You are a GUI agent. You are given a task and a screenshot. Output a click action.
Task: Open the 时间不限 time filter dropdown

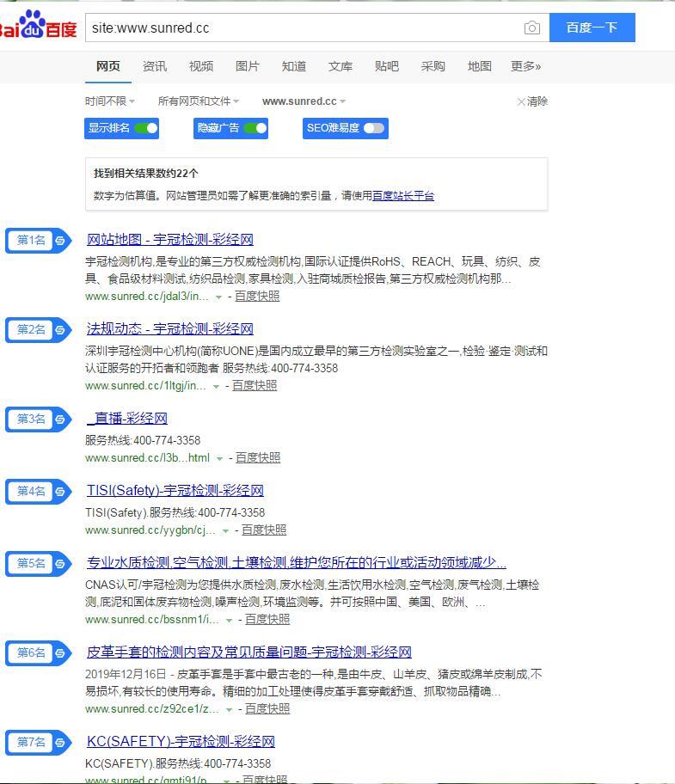[110, 101]
